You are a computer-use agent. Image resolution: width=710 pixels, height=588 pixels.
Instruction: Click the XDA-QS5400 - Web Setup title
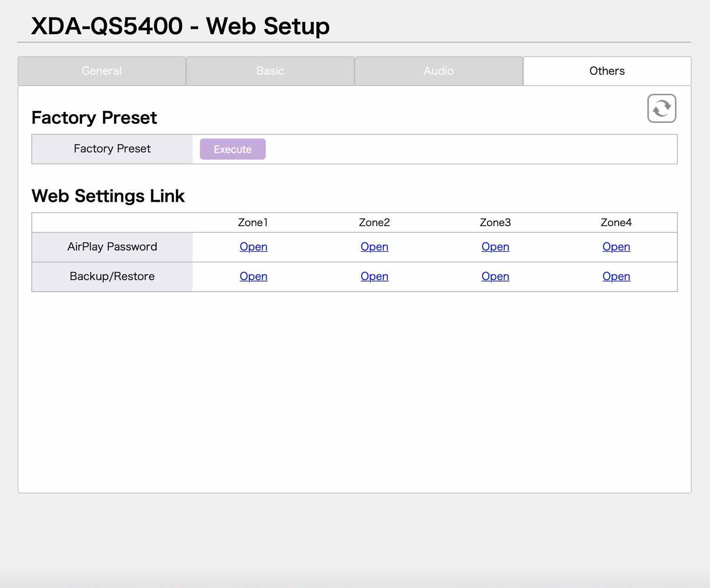(180, 26)
